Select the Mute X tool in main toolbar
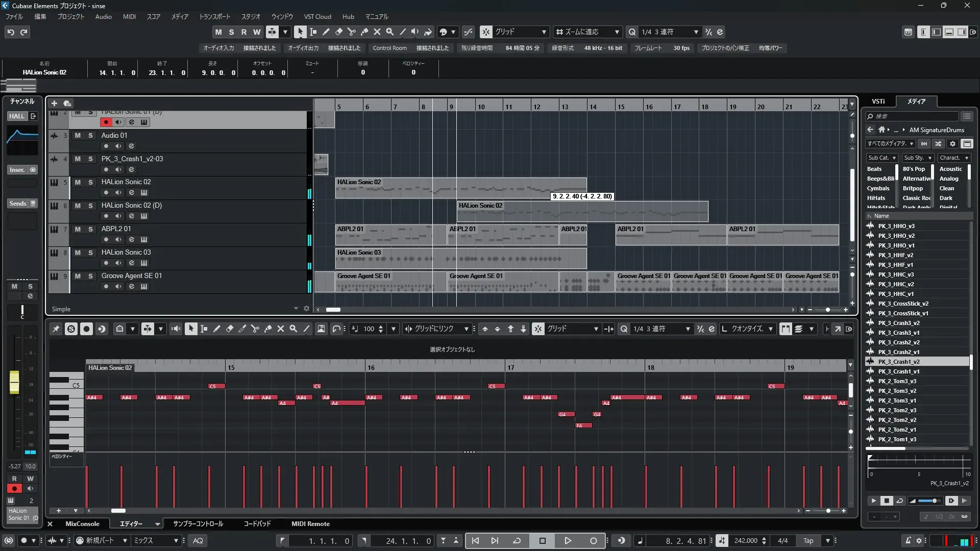This screenshot has height=551, width=980. click(377, 32)
